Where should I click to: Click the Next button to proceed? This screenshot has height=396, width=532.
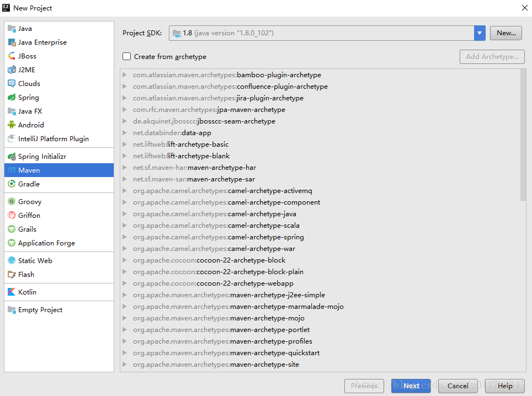click(x=411, y=386)
